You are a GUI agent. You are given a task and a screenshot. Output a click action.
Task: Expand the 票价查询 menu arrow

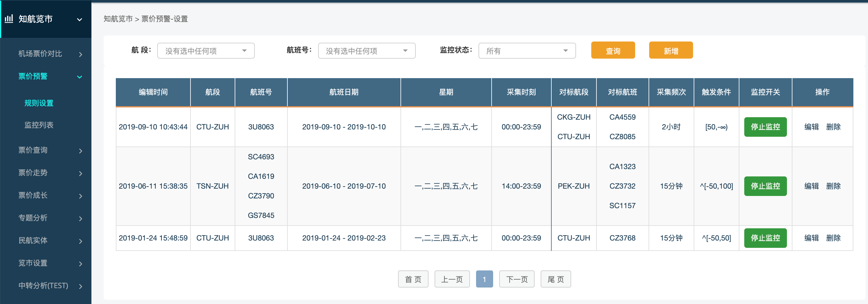(x=80, y=151)
